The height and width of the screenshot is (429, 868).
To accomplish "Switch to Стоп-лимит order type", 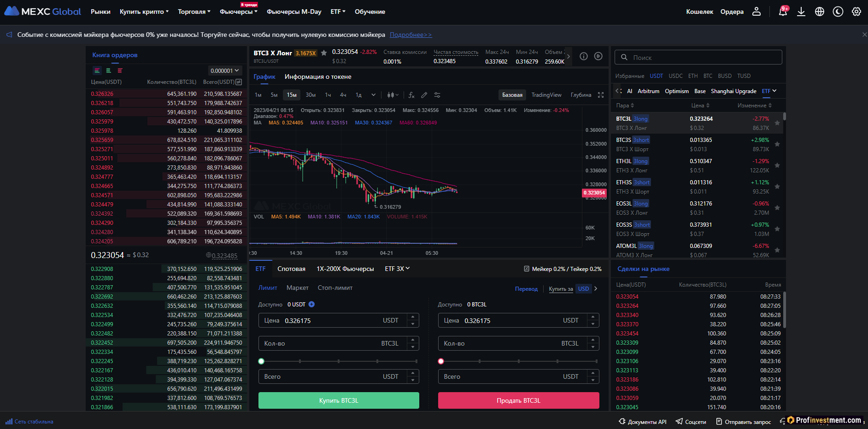I will pyautogui.click(x=335, y=288).
